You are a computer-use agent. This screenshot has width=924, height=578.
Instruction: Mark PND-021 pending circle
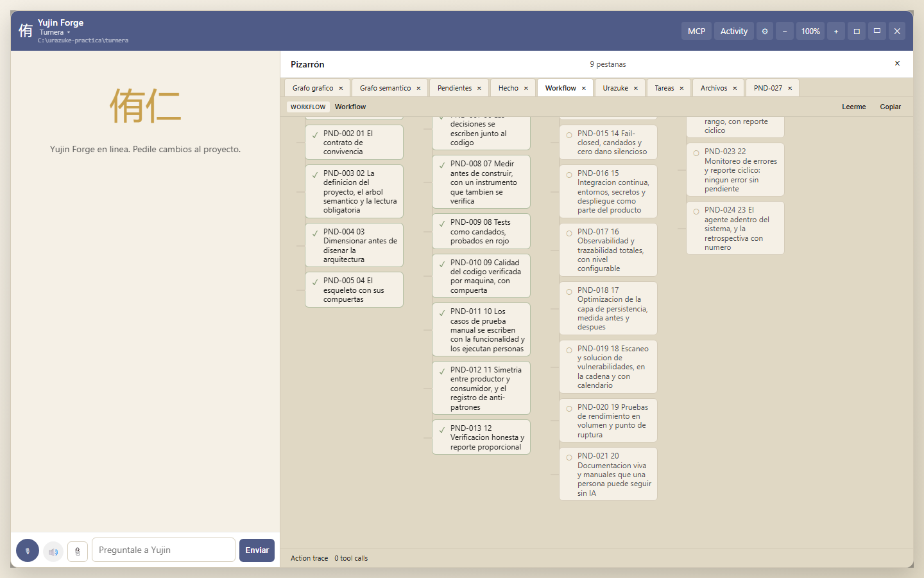(x=569, y=458)
